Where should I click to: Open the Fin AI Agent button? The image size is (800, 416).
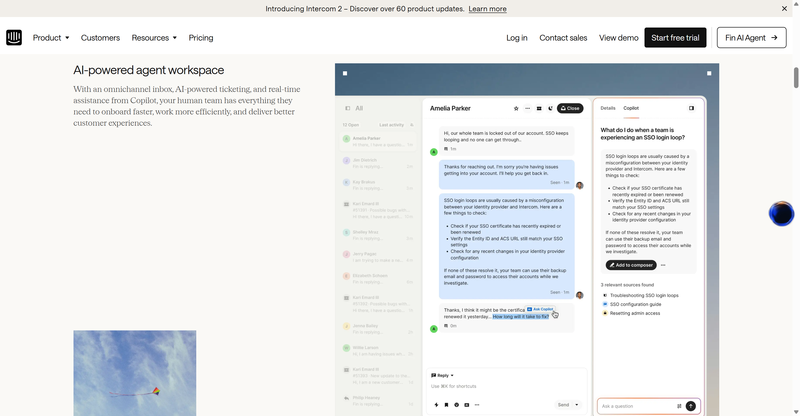pos(752,38)
